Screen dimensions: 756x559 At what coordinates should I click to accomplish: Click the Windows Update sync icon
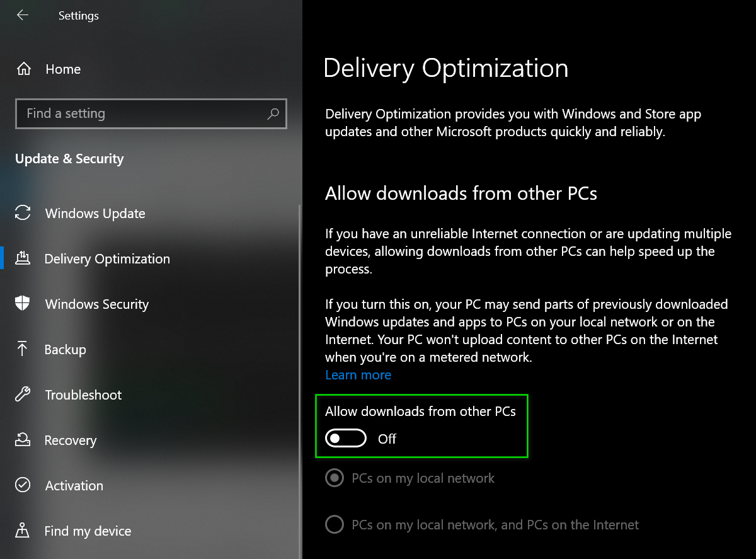23,213
